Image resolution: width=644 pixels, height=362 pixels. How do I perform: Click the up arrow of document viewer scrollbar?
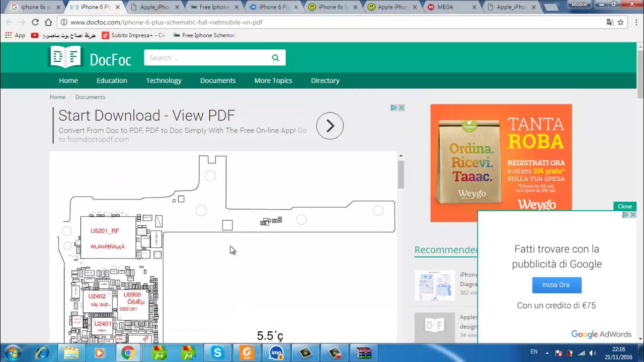pyautogui.click(x=401, y=156)
